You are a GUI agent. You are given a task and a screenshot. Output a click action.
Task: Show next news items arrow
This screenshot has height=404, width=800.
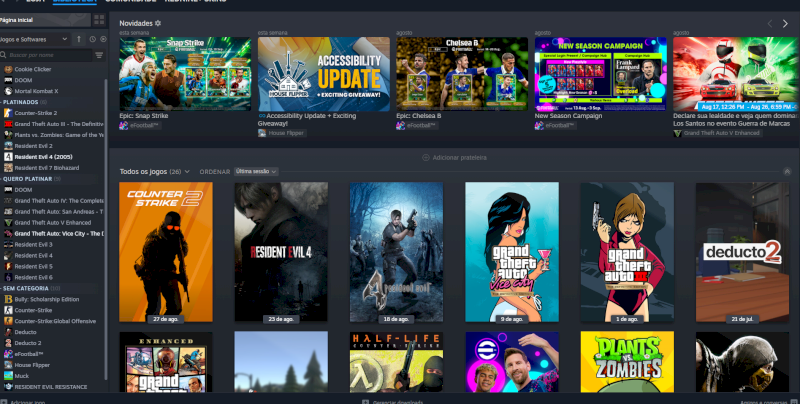click(x=785, y=23)
